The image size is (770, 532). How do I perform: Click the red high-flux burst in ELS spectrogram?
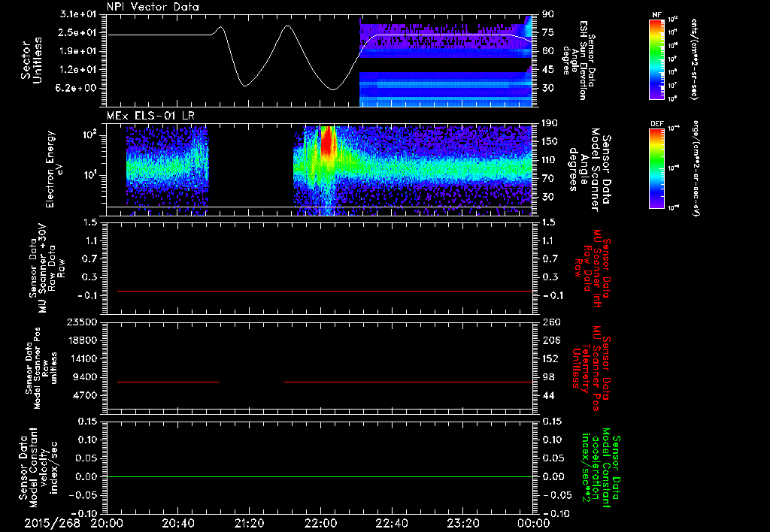tap(328, 141)
